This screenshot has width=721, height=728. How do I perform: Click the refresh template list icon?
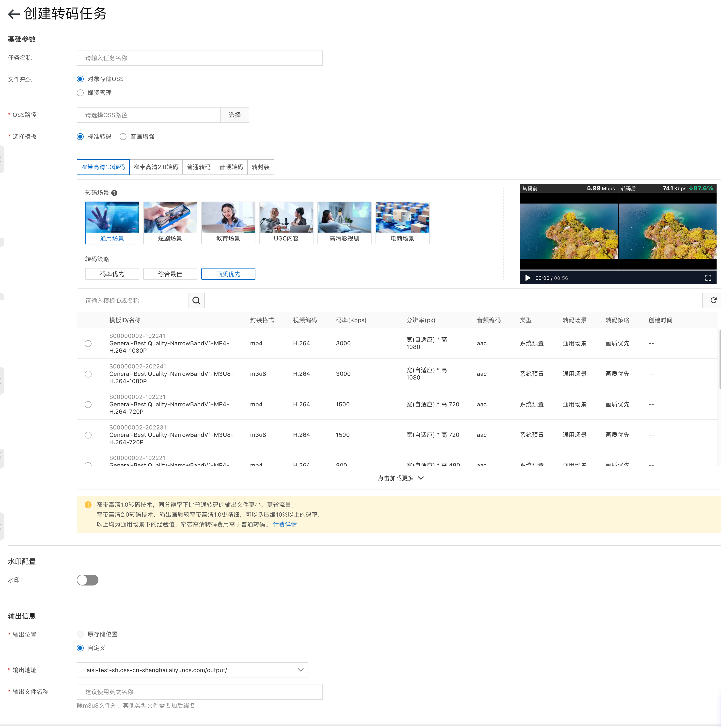713,300
